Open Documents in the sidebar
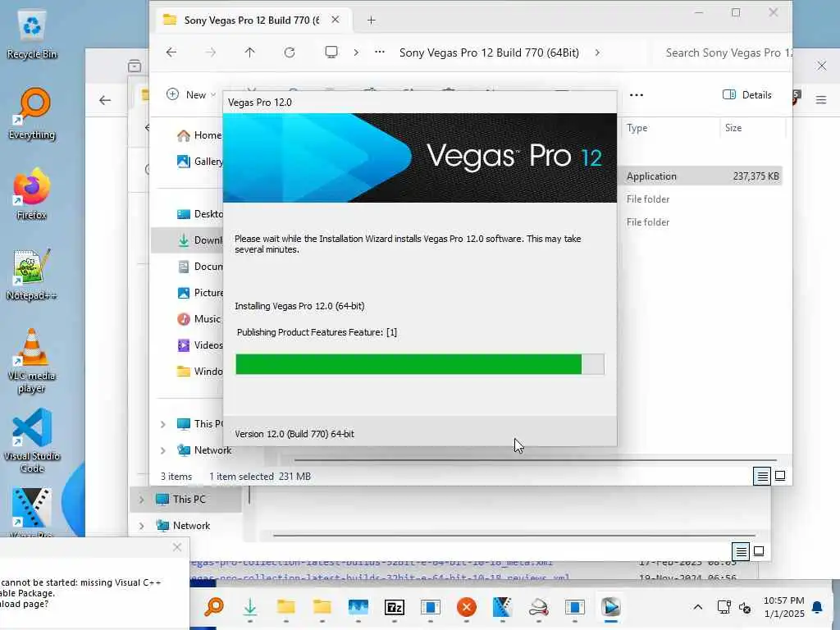This screenshot has height=630, width=840. [x=199, y=267]
